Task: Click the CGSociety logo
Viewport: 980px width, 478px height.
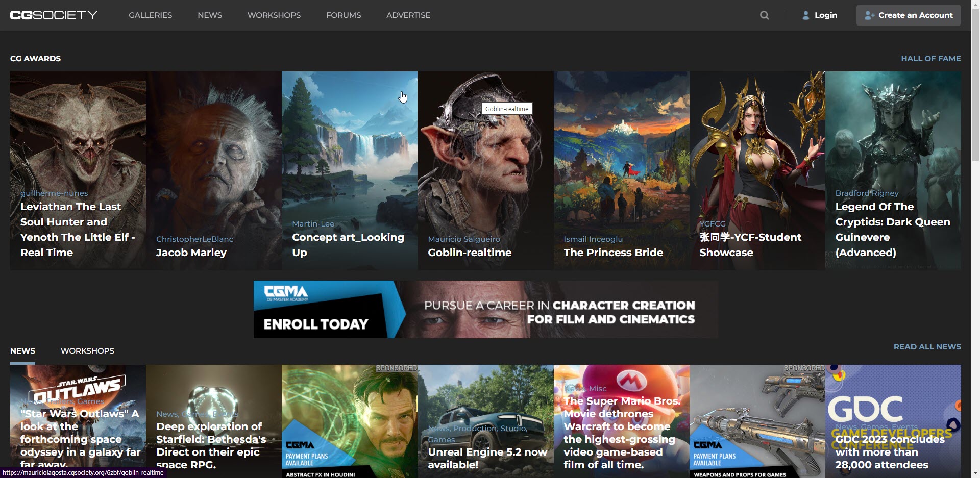Action: (x=54, y=15)
